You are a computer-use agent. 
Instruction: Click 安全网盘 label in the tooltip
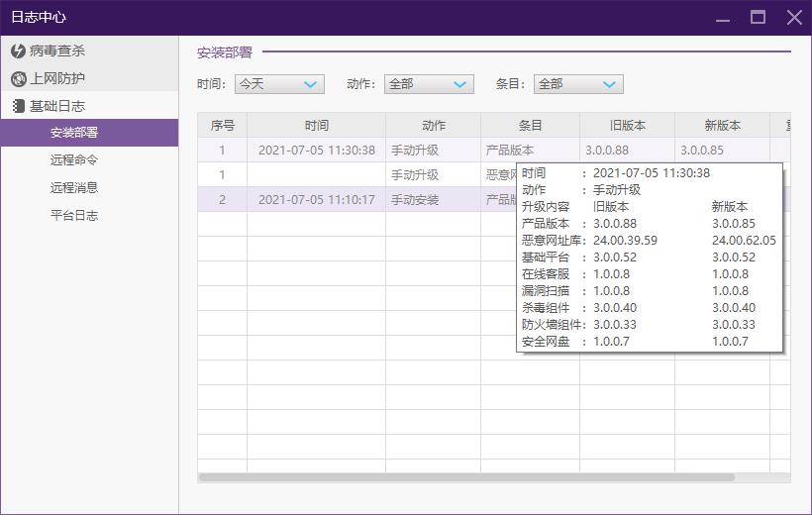click(x=546, y=342)
